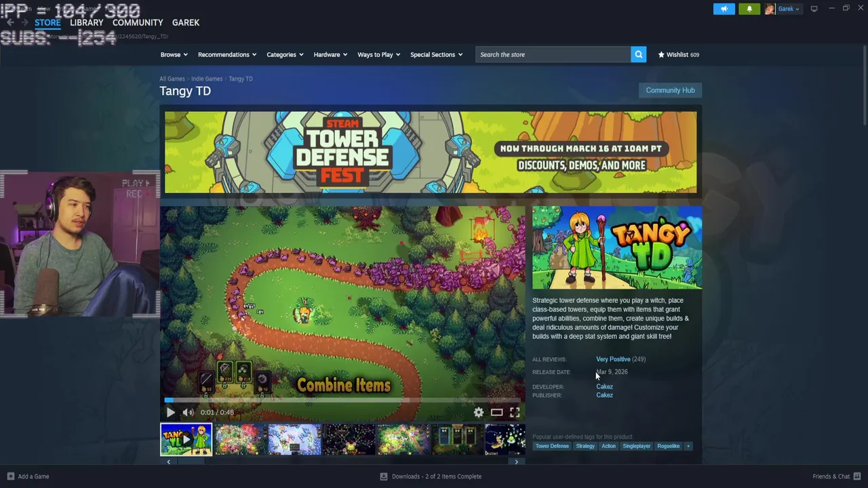Select the sixth media thumbnail
The height and width of the screenshot is (488, 868).
click(457, 439)
